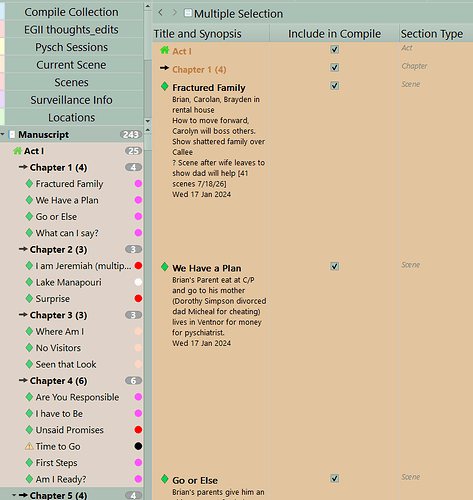Click the house icon of Act I outliner row

[165, 50]
